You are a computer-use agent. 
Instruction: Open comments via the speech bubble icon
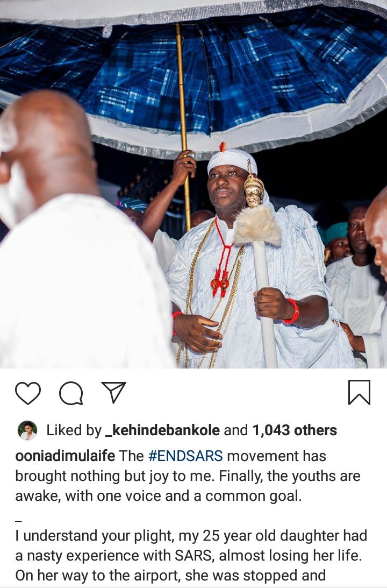coord(71,393)
